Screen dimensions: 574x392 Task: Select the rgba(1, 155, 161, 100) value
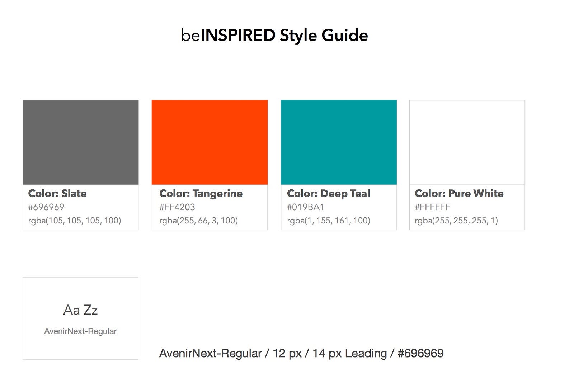click(x=329, y=221)
